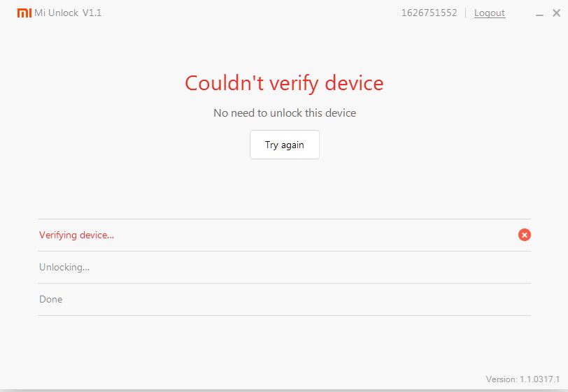The image size is (568, 392).
Task: Click the orange Mi logo icon
Action: 24,13
